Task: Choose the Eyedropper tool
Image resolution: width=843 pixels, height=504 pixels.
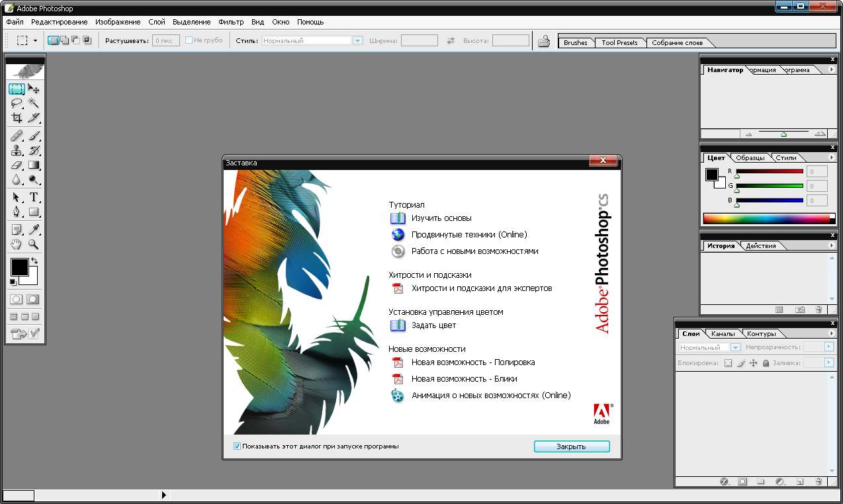Action: (x=33, y=230)
